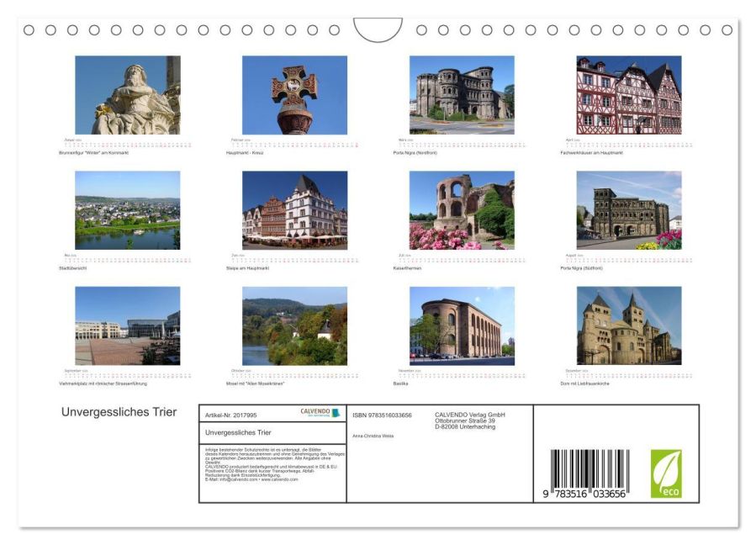
Task: Open the Winter fountain figure photo
Action: tap(128, 95)
